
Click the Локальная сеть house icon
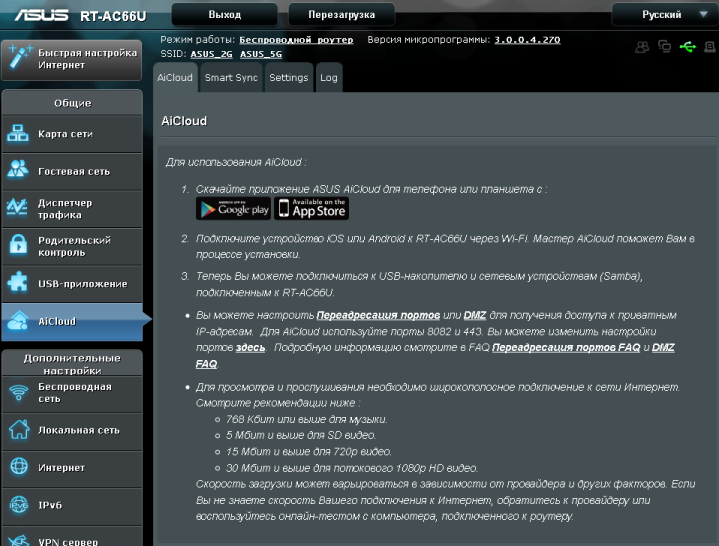19,430
